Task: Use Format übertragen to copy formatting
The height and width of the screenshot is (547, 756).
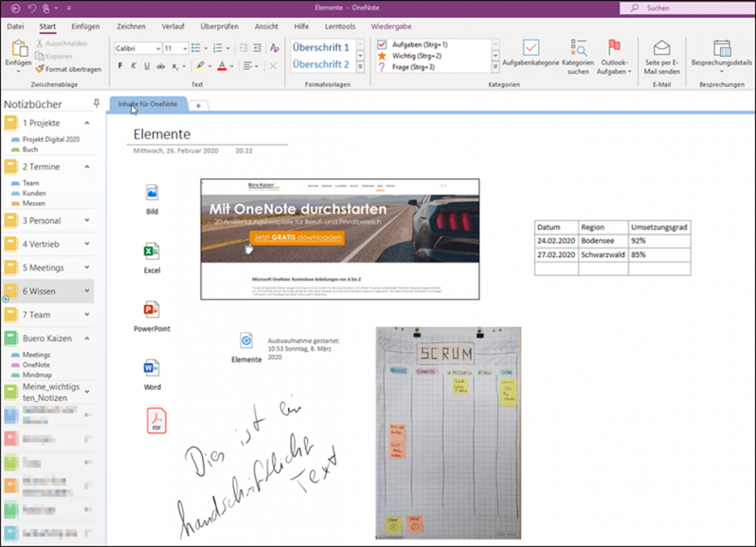Action: point(68,69)
